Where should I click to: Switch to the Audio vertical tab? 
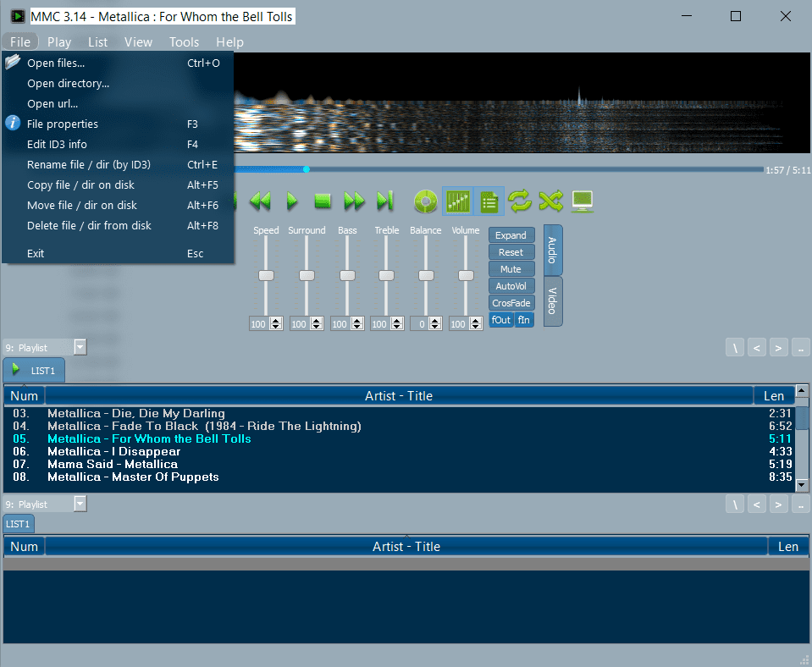tap(553, 251)
